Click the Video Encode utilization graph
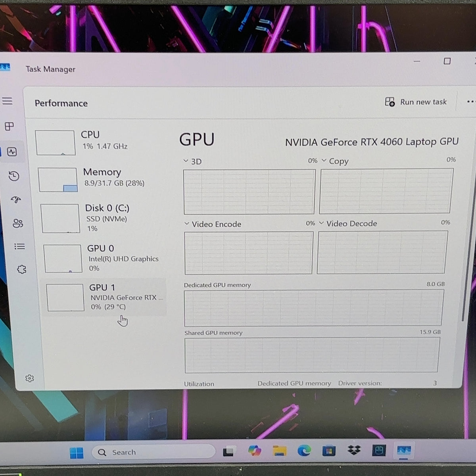 pyautogui.click(x=249, y=253)
